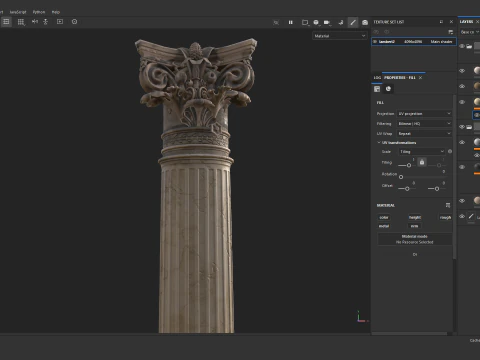Image resolution: width=480 pixels, height=360 pixels.
Task: Toggle the rough channel button
Action: pos(445,217)
